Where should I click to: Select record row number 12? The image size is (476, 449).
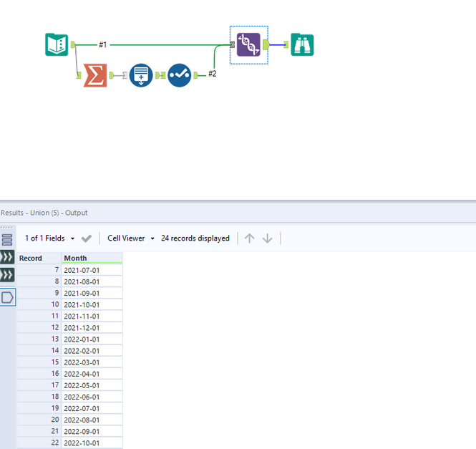pyautogui.click(x=39, y=328)
